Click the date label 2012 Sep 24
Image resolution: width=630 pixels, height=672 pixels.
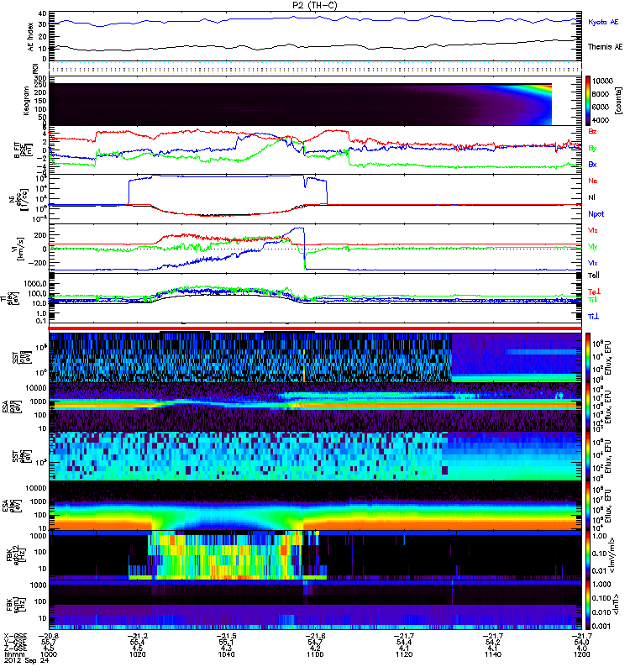[27, 660]
